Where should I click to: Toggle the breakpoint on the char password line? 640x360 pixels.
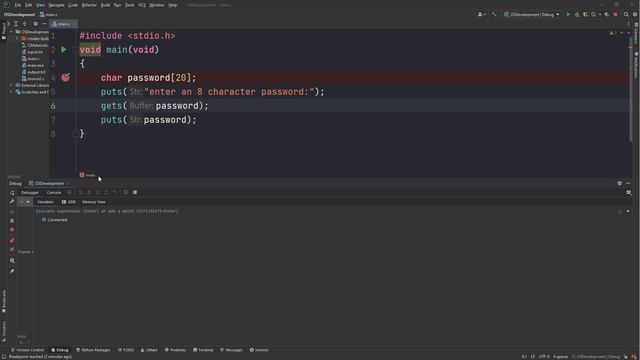65,78
